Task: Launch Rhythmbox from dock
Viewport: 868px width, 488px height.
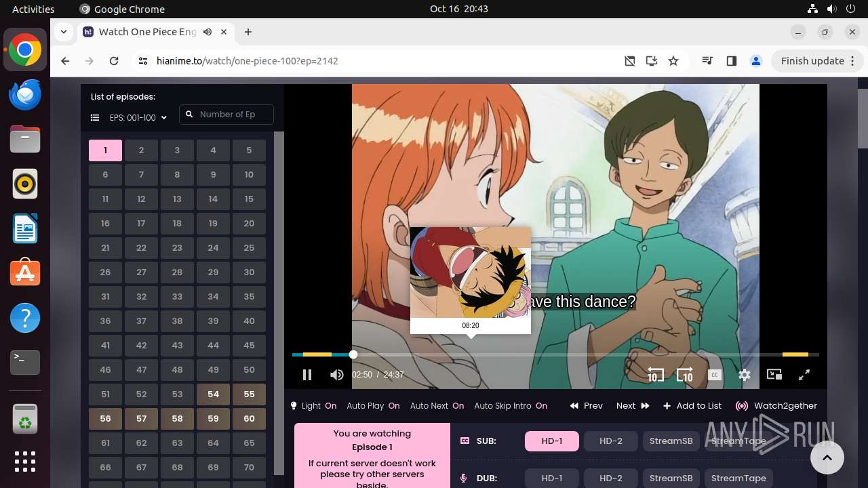Action: pyautogui.click(x=25, y=184)
